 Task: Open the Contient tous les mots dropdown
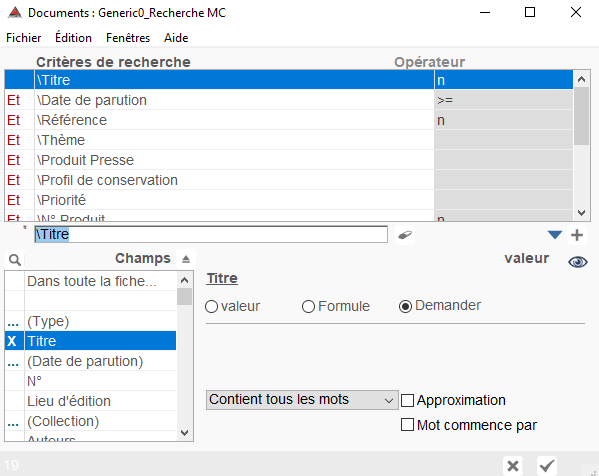(302, 400)
